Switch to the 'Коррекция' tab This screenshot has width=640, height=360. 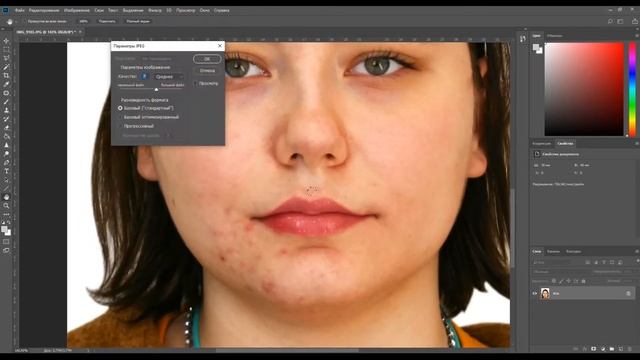click(542, 144)
